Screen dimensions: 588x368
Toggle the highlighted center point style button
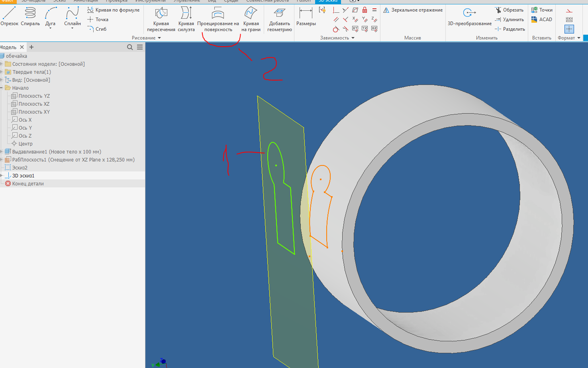pyautogui.click(x=569, y=29)
